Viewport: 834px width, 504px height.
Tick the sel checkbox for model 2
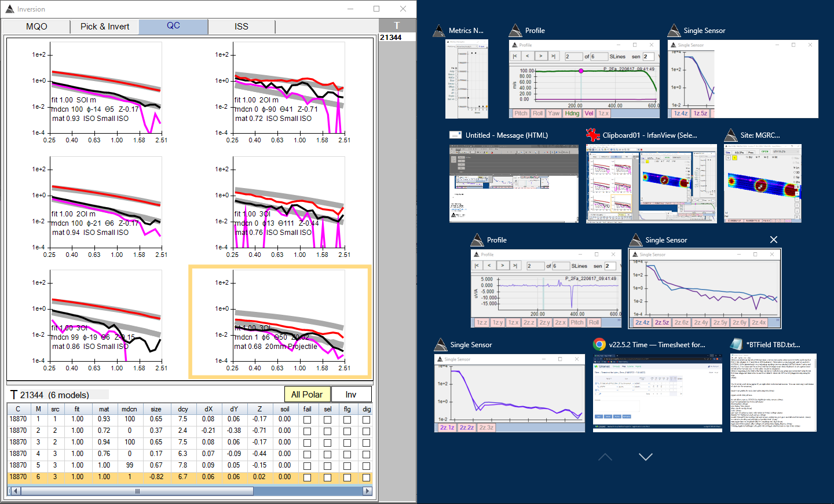(x=327, y=431)
